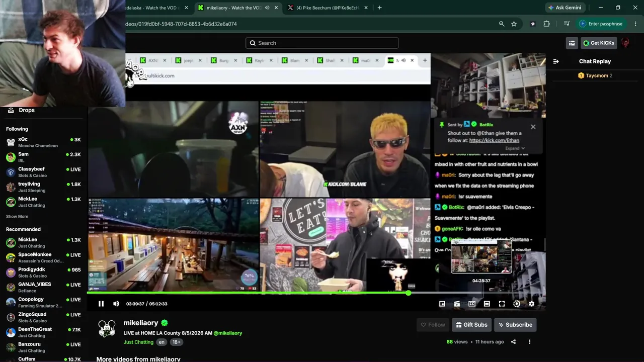Click the Enter passphrase profile chip
Screen dimensions: 644x362
[601, 24]
